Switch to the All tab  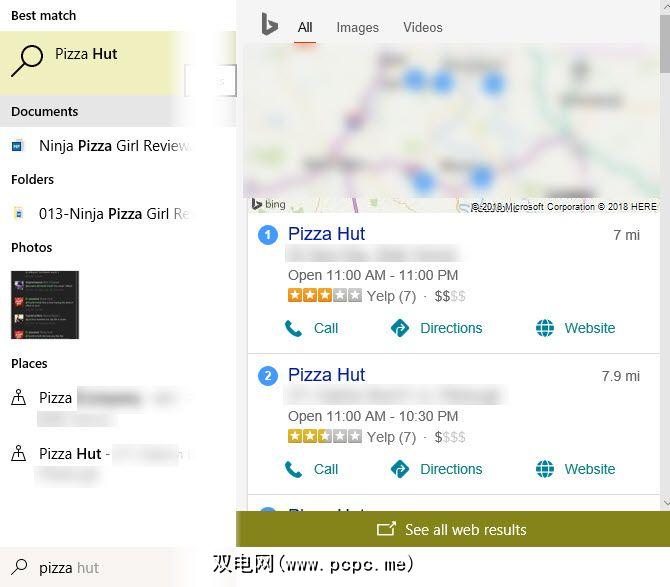[x=305, y=27]
